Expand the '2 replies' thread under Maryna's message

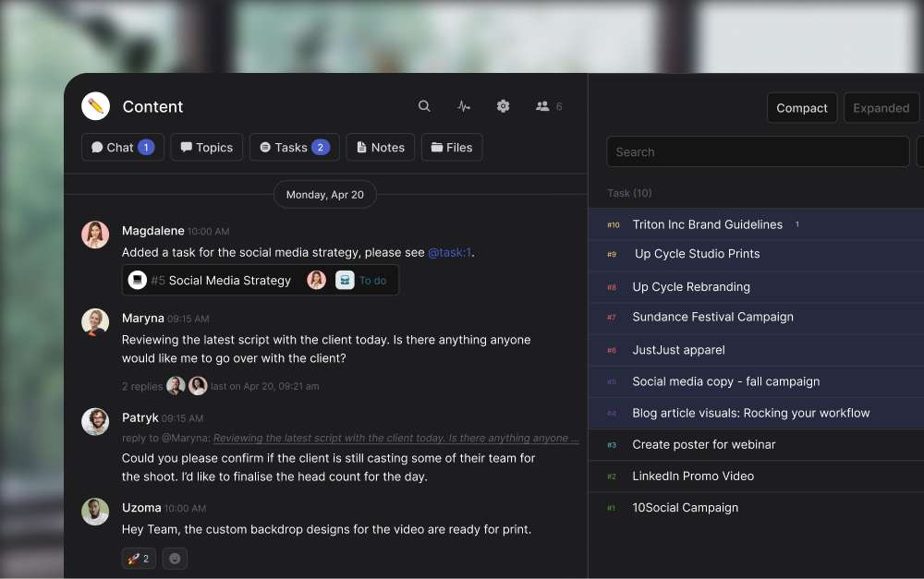[140, 386]
